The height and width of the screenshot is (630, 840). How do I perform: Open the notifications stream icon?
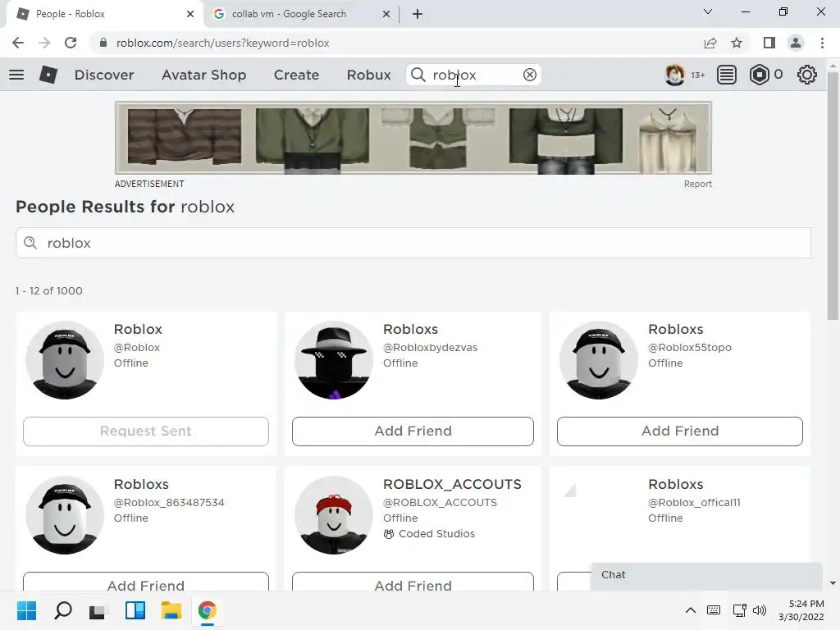click(727, 75)
